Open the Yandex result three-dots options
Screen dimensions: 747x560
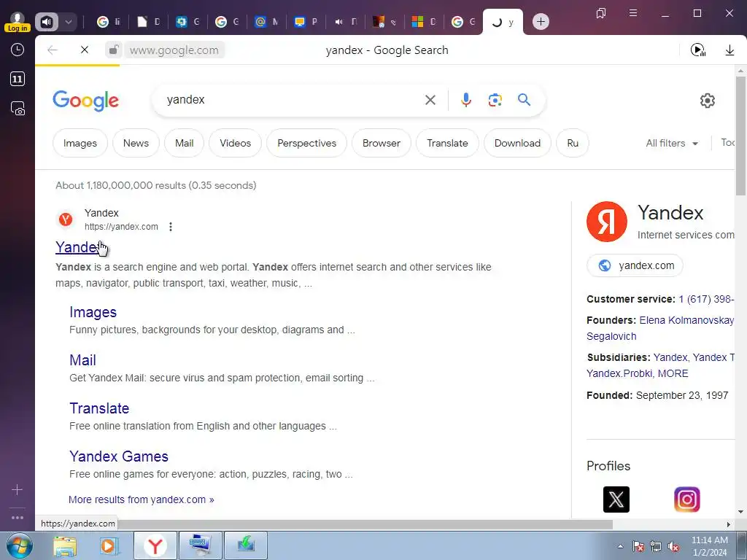click(171, 227)
